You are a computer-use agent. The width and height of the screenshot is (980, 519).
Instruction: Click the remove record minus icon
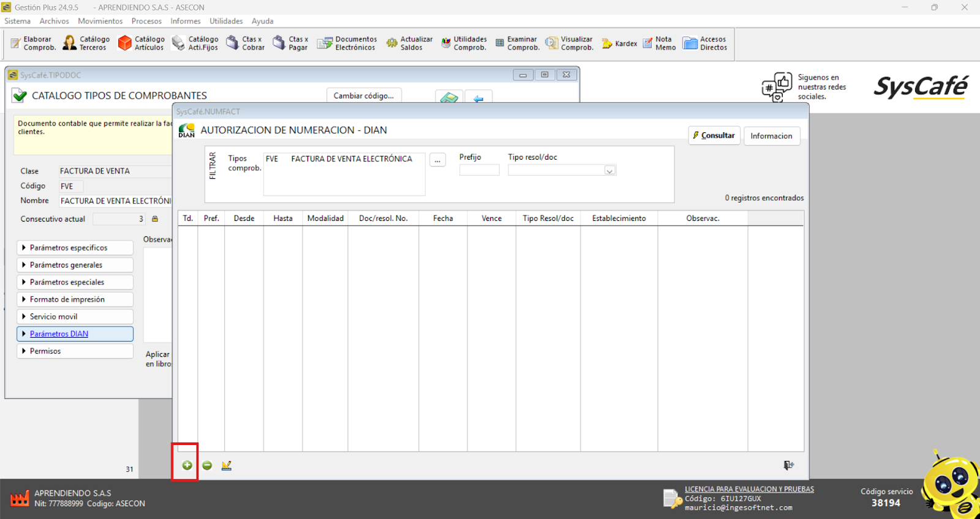pyautogui.click(x=207, y=466)
